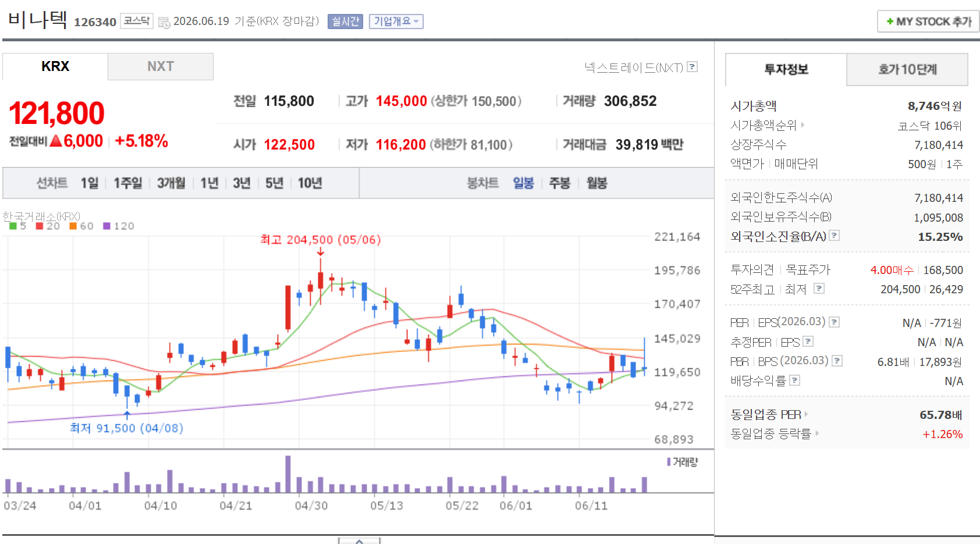
Task: Select the 5년 line chart period
Action: point(274,183)
